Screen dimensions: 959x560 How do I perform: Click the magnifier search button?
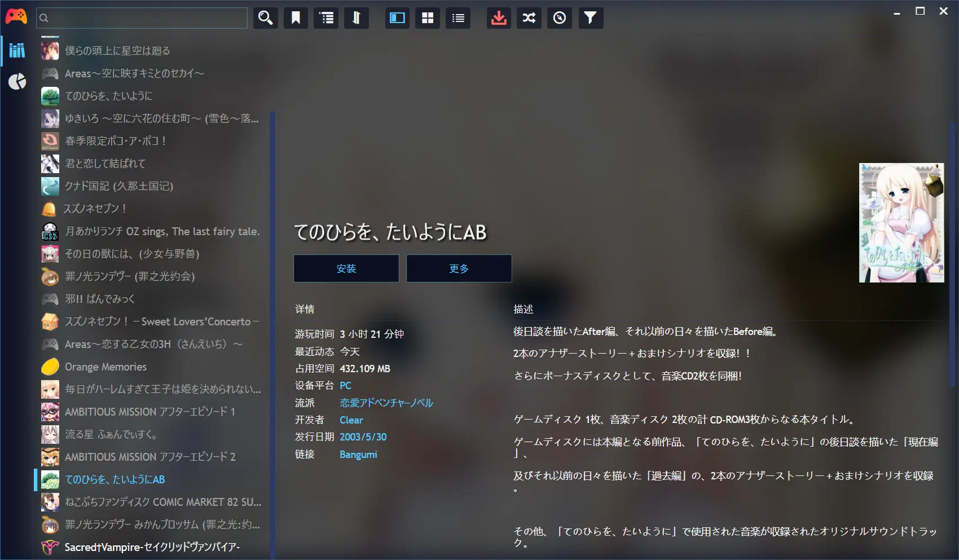click(265, 18)
